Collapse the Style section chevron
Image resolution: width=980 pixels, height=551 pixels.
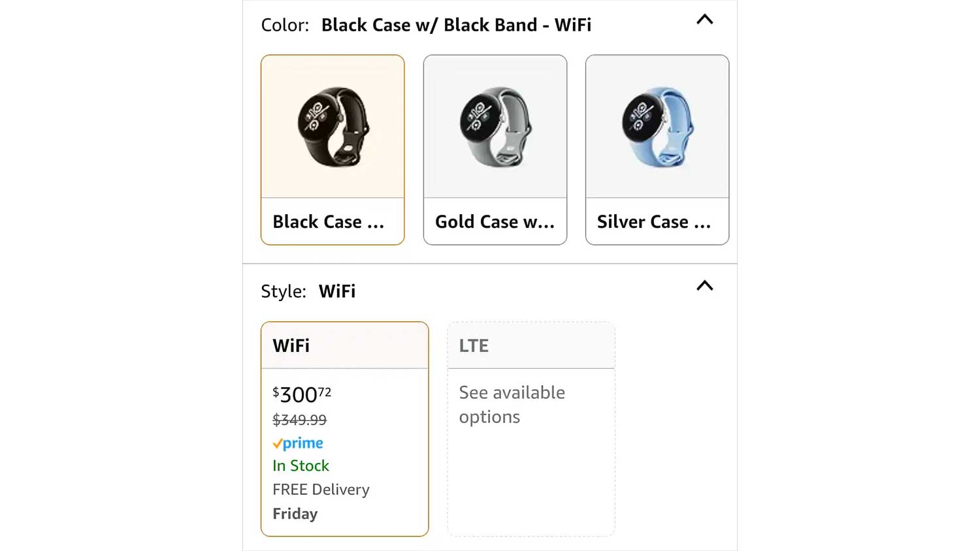(704, 286)
